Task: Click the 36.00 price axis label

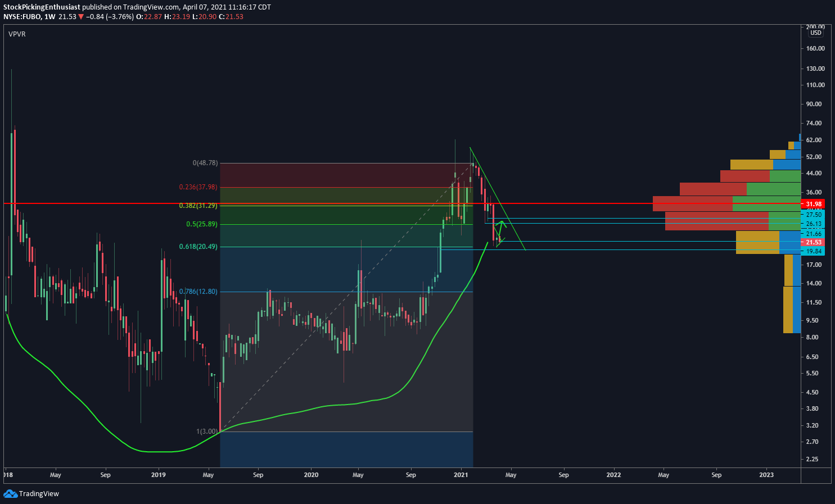Action: 814,192
